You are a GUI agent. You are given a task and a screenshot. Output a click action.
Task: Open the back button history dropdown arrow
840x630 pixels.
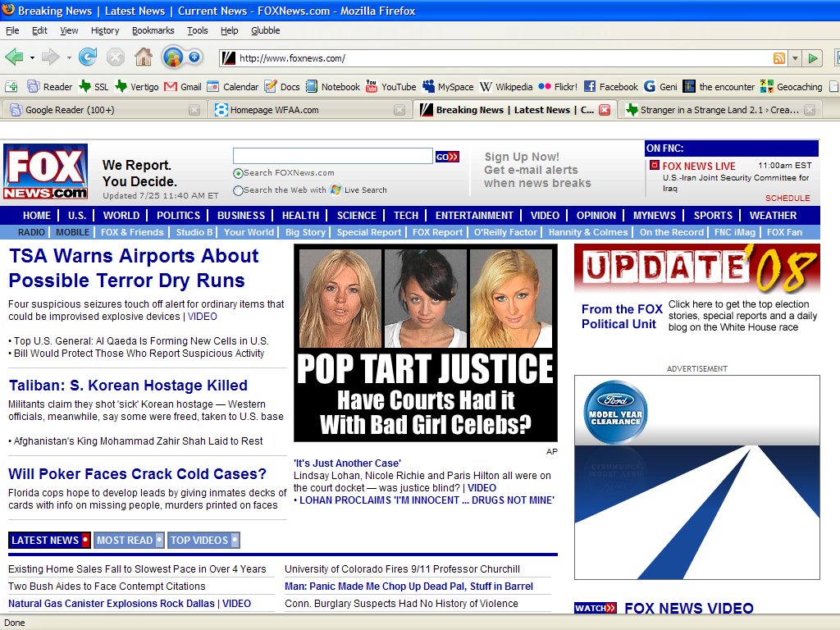point(32,58)
